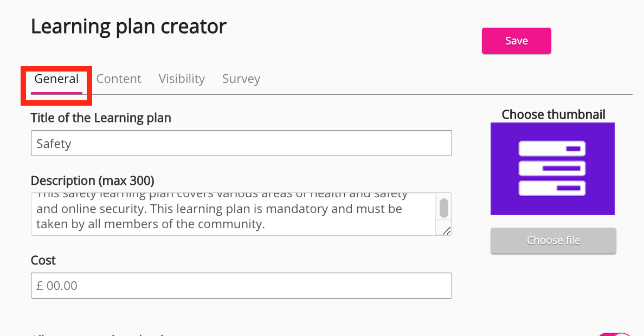644x336 pixels.
Task: Open the Content tab
Action: [x=119, y=79]
